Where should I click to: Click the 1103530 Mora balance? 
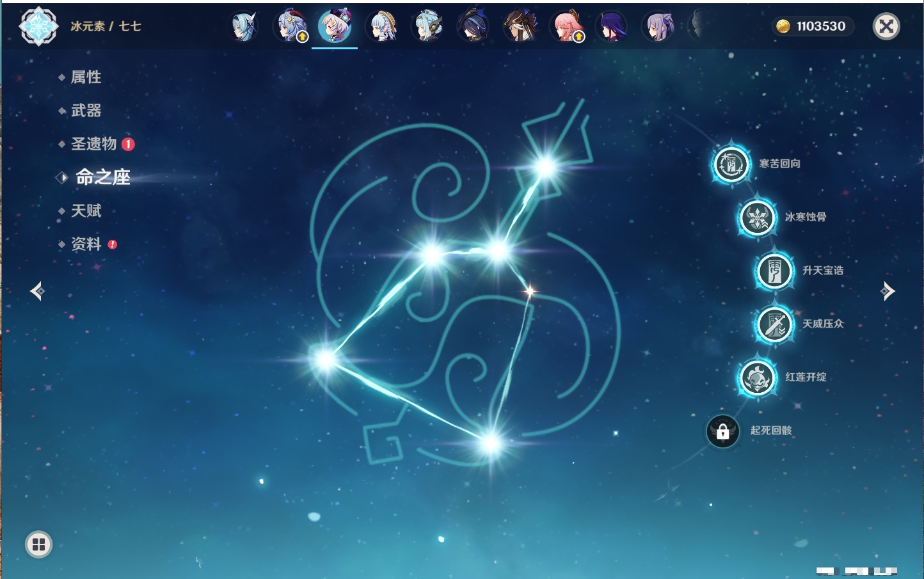[821, 26]
